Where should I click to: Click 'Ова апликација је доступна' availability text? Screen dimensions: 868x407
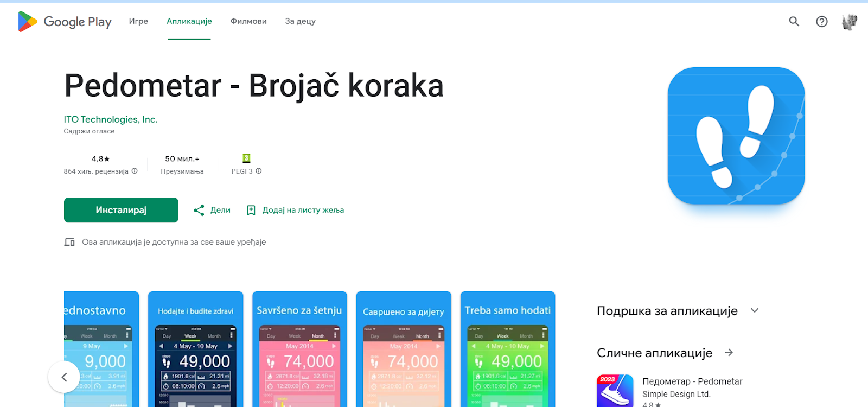tap(174, 242)
